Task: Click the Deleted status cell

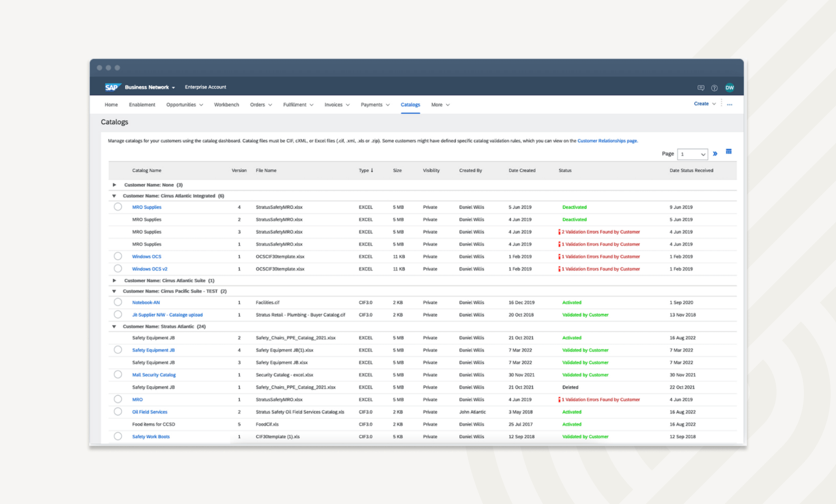Action: 570,387
